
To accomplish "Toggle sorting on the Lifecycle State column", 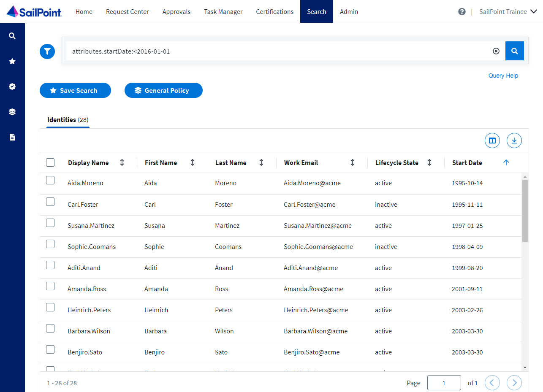I will [x=429, y=162].
